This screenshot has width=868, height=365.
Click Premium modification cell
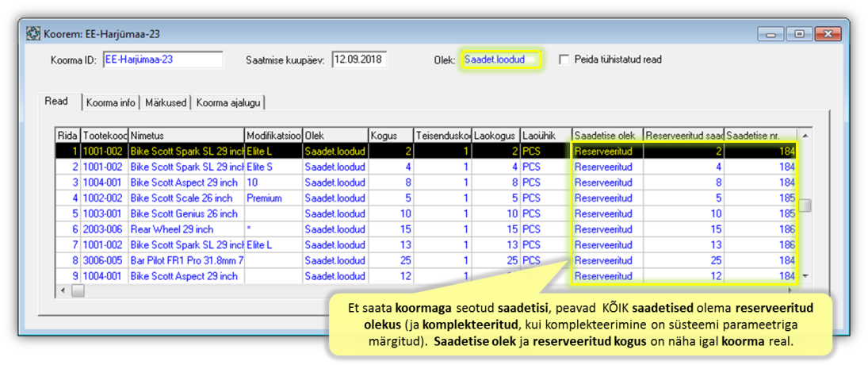[x=273, y=198]
